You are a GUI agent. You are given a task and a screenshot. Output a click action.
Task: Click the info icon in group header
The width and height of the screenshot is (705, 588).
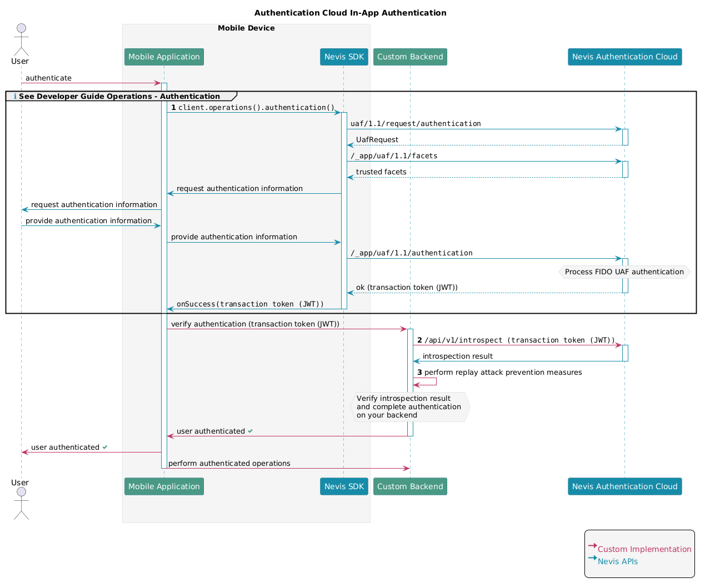15,97
